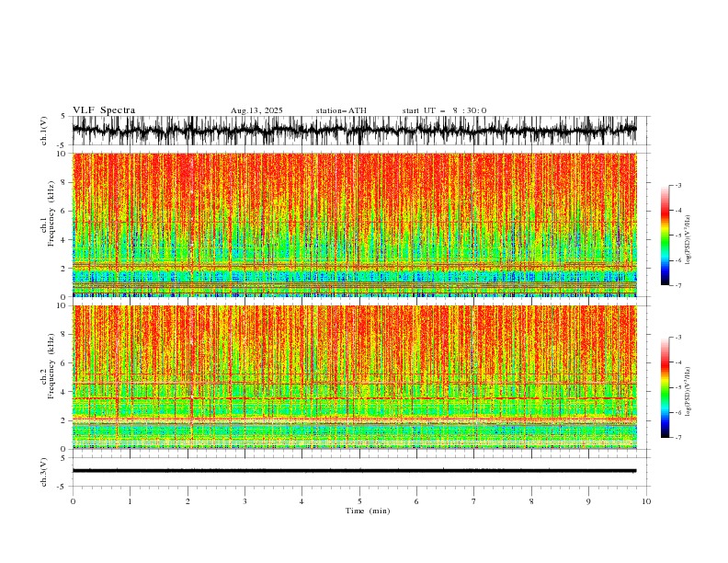Click the ch.1(V) waveform axis label
Viewport: 728px width, 563px height.
tap(44, 131)
